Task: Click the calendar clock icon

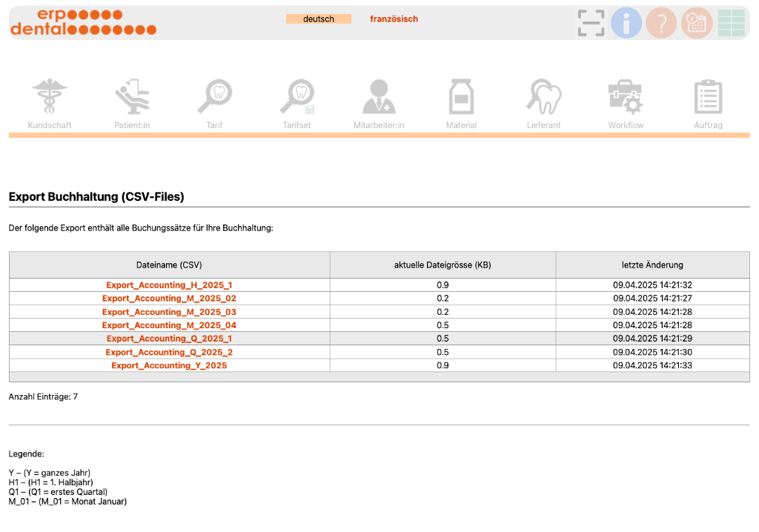Action: (x=697, y=23)
